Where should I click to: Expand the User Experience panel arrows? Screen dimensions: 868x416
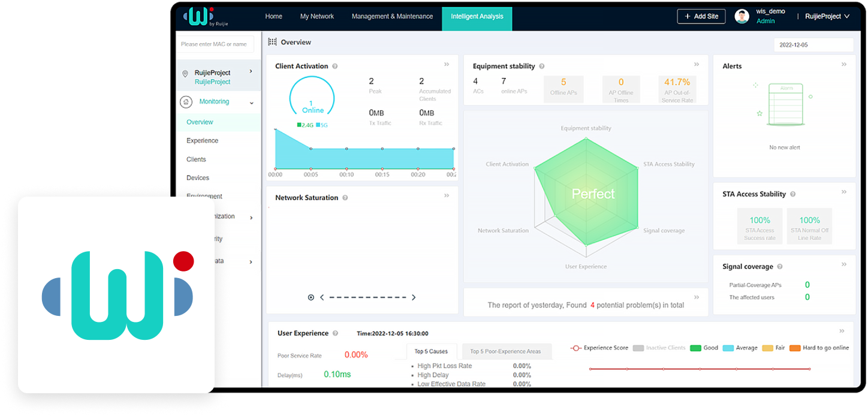click(842, 331)
